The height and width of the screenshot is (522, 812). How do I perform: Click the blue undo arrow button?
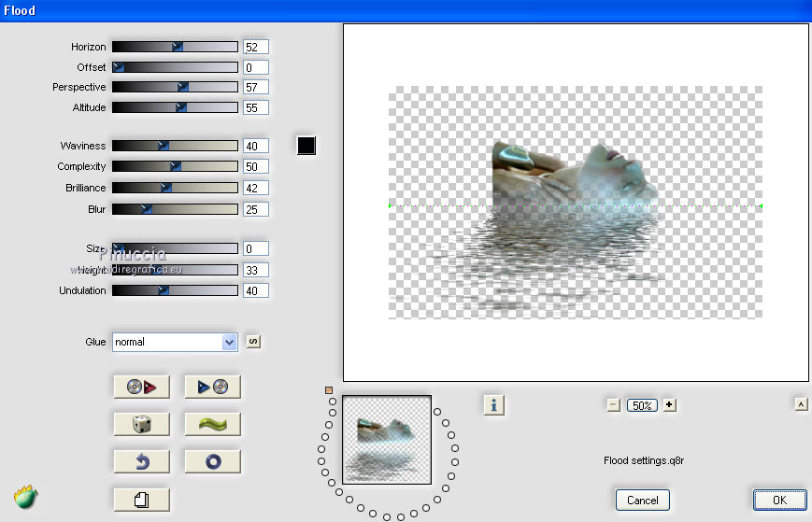point(141,461)
